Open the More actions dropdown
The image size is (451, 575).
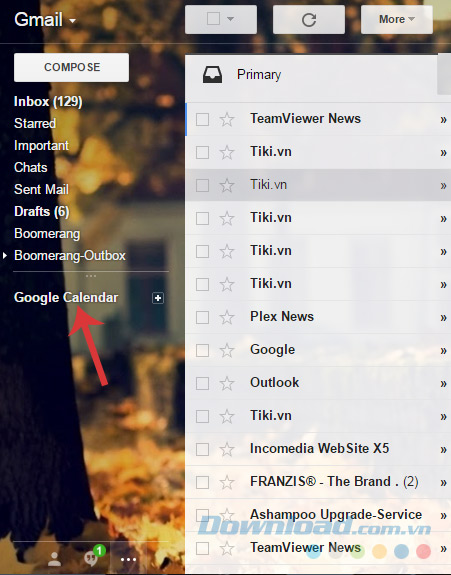(397, 20)
